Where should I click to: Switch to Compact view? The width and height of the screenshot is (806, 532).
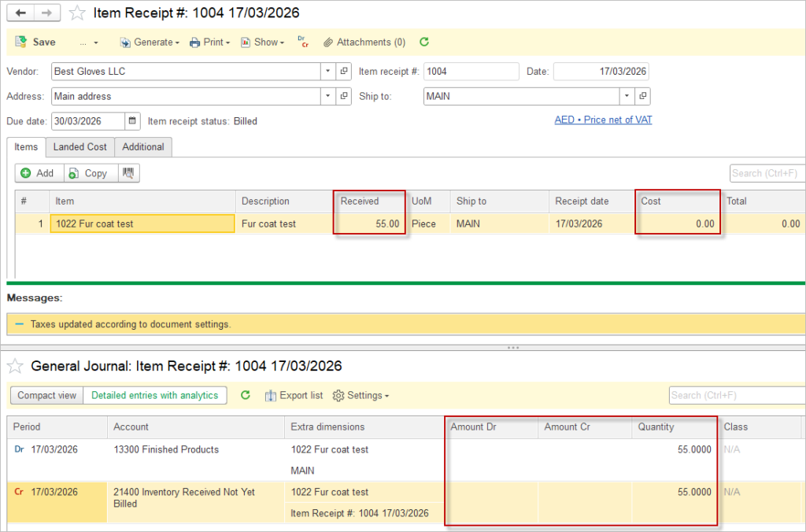click(x=47, y=395)
